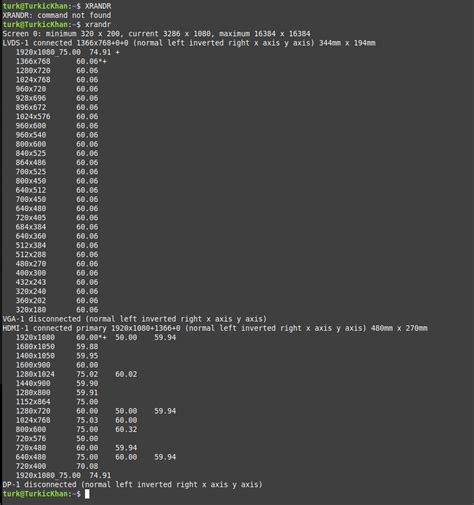Select the 'HDMI-1 connected primary' output line
The height and width of the screenshot is (505, 474).
pos(215,328)
